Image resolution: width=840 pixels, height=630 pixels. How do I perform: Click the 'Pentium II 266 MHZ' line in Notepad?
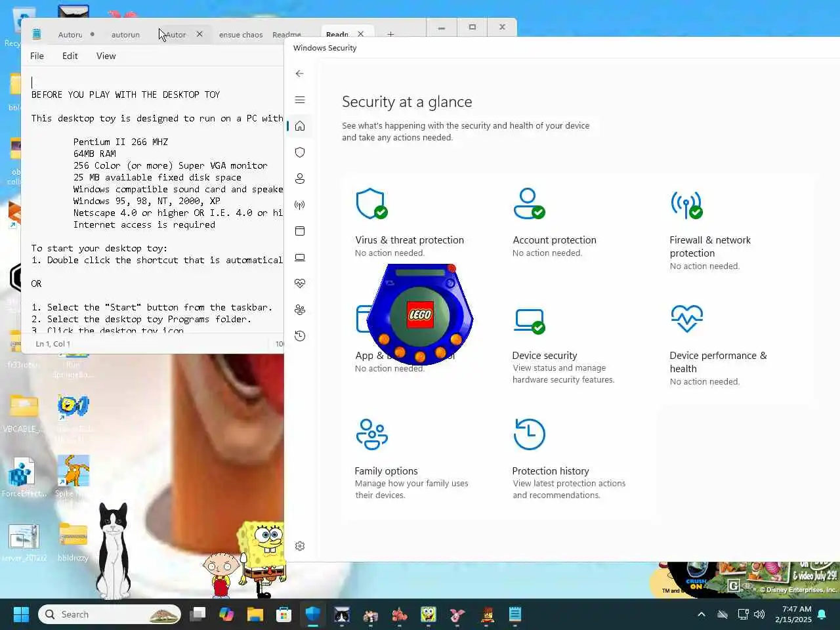(121, 142)
